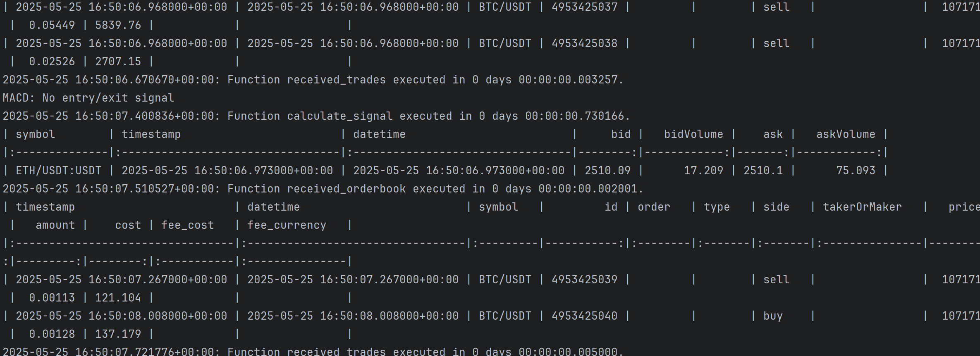Viewport: 980px width, 356px height.
Task: Click the bidVolume value 17.209
Action: 703,171
